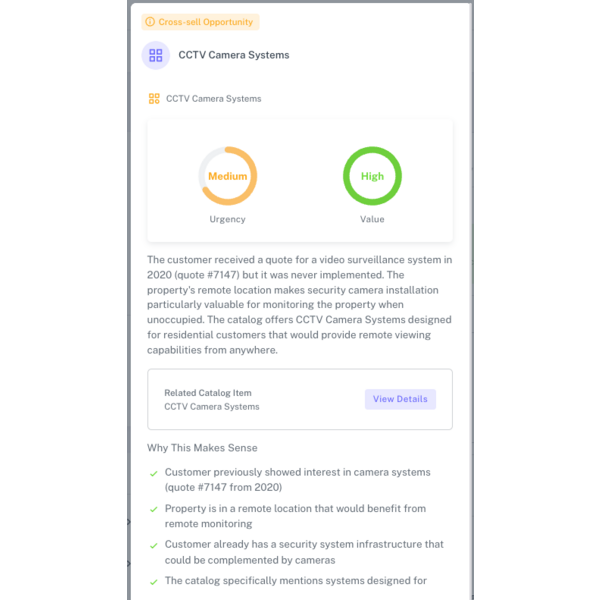The image size is (600, 600).
Task: Click the purple grid icon beside the title
Action: click(x=156, y=55)
